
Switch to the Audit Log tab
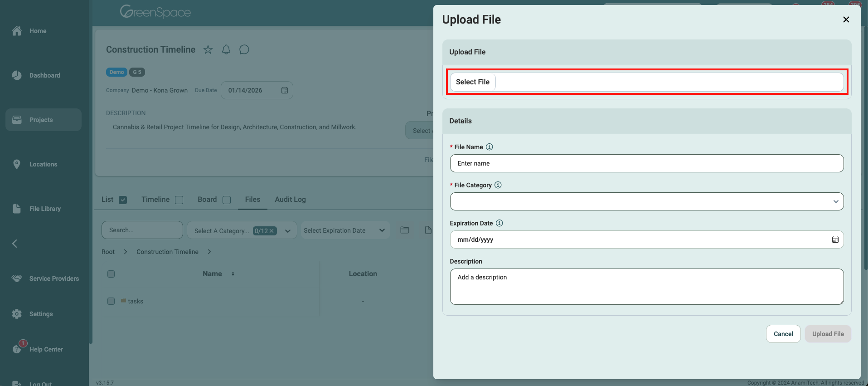point(290,200)
